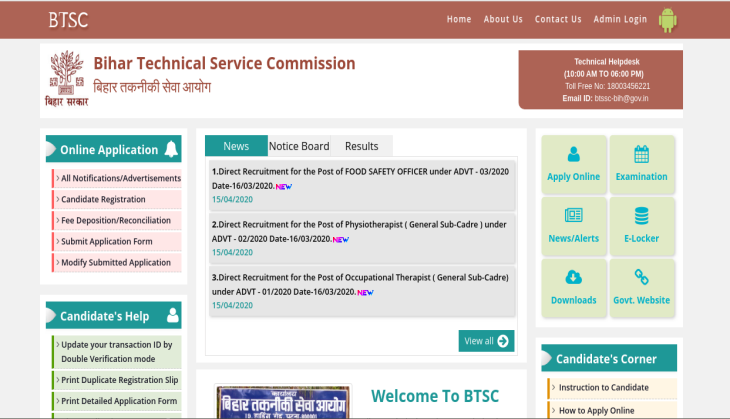Click the Candidate's Corner header

[x=609, y=358]
